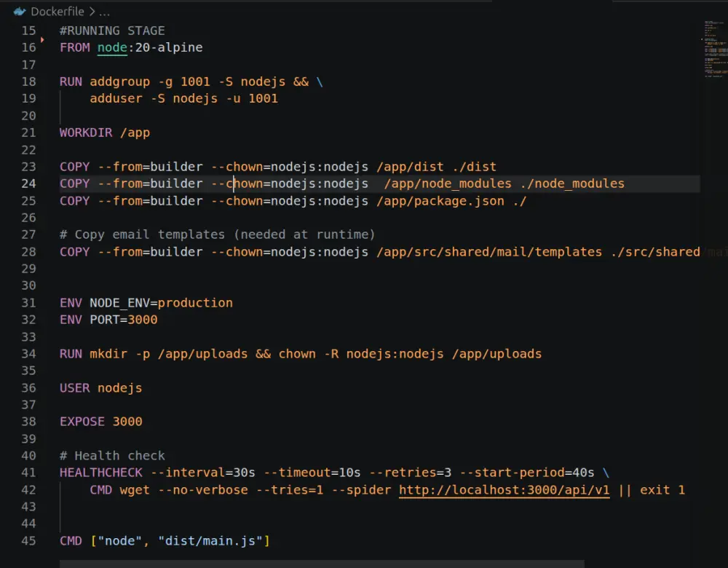Click './node_modules' destination path

click(572, 184)
